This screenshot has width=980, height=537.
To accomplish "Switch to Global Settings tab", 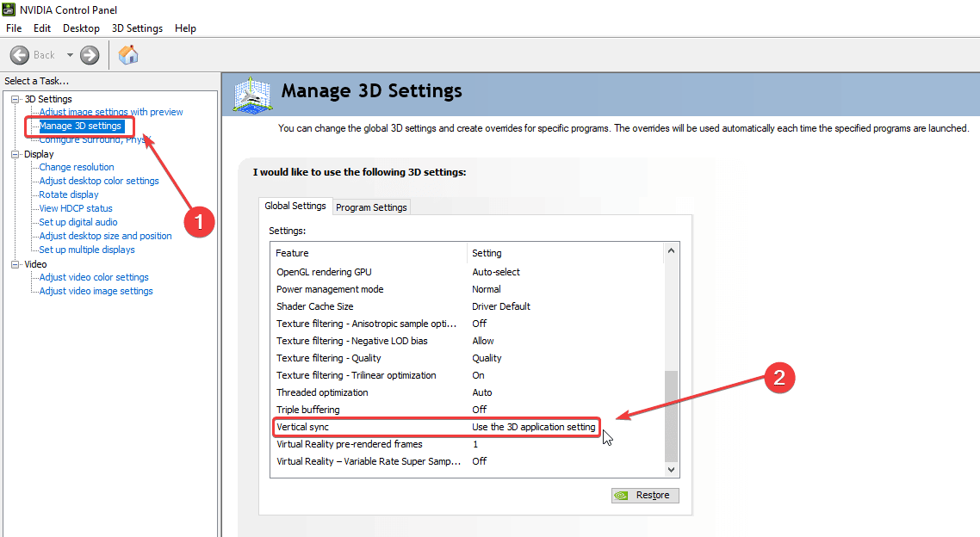I will tap(295, 206).
